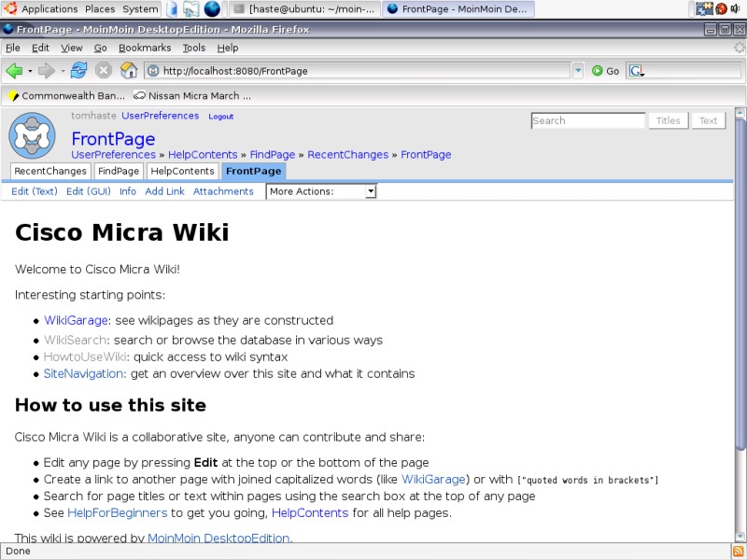Click the Titles search button
Screen dimensions: 747x560
668,121
